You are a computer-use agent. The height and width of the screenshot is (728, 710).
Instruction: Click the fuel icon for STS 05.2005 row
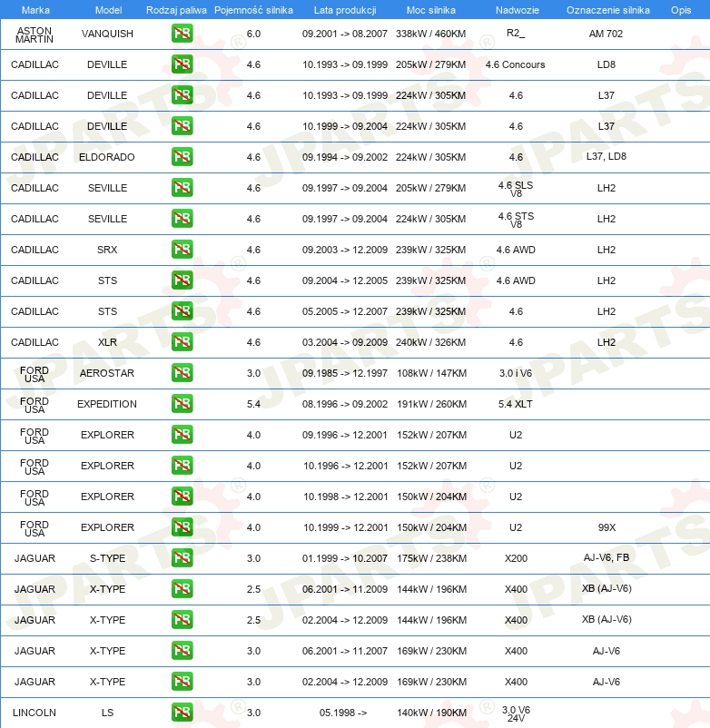[182, 311]
